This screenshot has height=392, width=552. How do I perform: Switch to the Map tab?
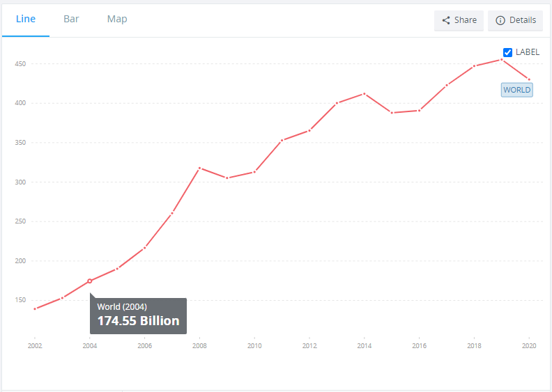tap(117, 19)
